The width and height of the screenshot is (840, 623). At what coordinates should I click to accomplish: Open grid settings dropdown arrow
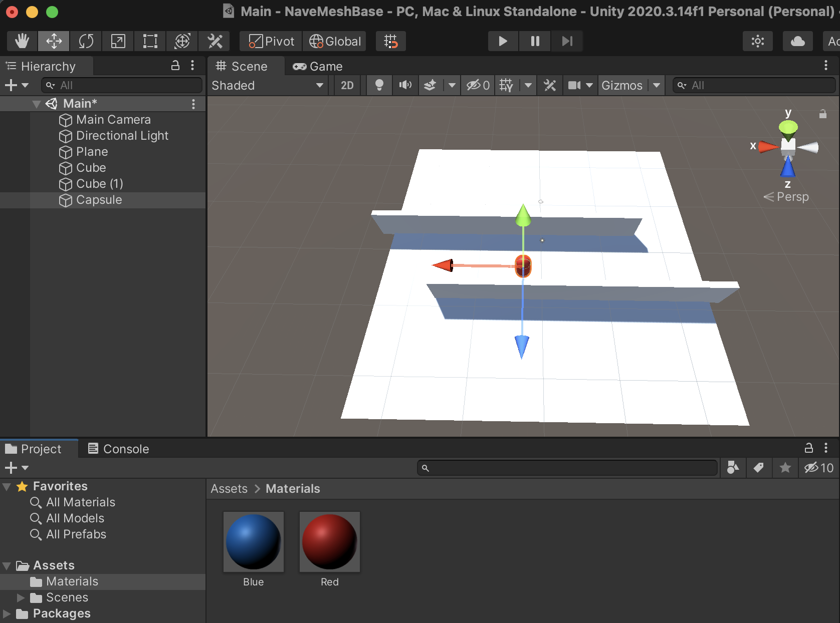pyautogui.click(x=528, y=86)
